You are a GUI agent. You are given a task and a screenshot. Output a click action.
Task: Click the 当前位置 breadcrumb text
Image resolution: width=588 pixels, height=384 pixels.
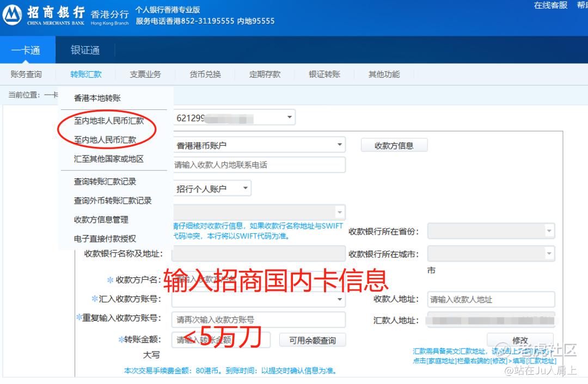[x=33, y=95]
